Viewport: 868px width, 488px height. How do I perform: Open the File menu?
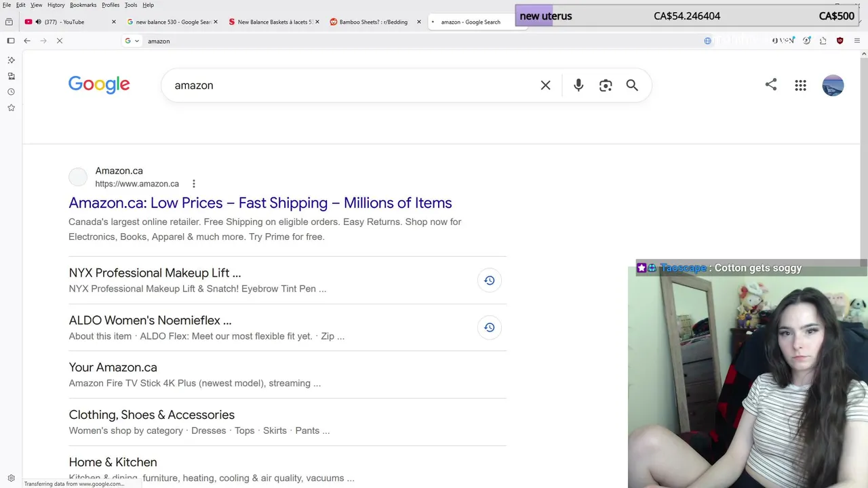[x=7, y=5]
